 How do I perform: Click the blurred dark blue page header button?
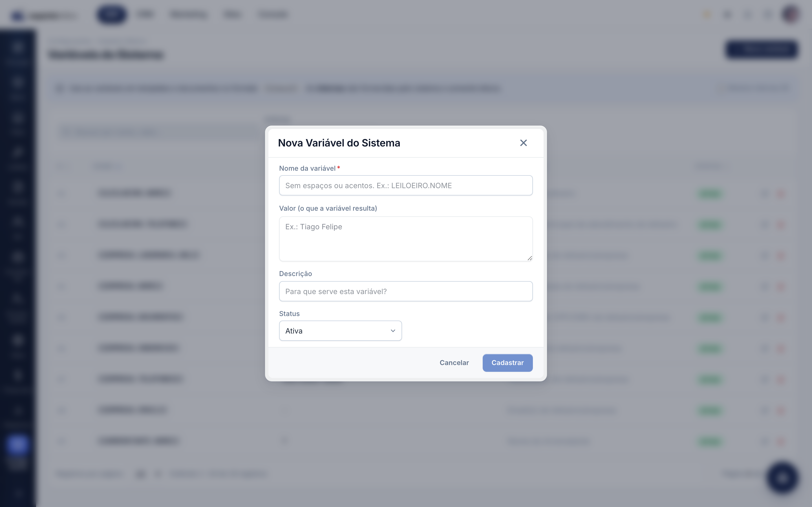[761, 50]
